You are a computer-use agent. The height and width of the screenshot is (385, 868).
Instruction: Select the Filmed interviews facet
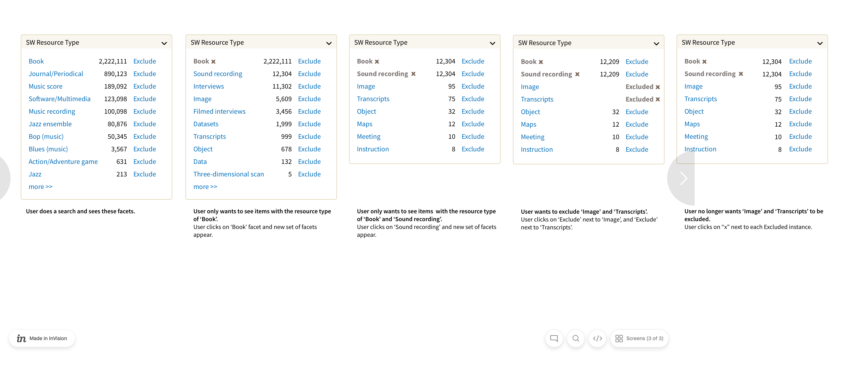[219, 112]
